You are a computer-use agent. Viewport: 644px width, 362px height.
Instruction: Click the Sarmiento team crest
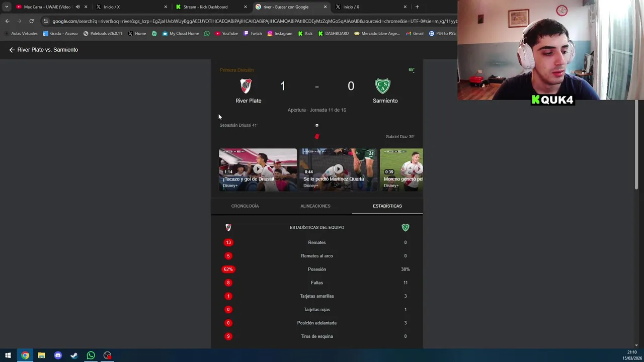382,86
